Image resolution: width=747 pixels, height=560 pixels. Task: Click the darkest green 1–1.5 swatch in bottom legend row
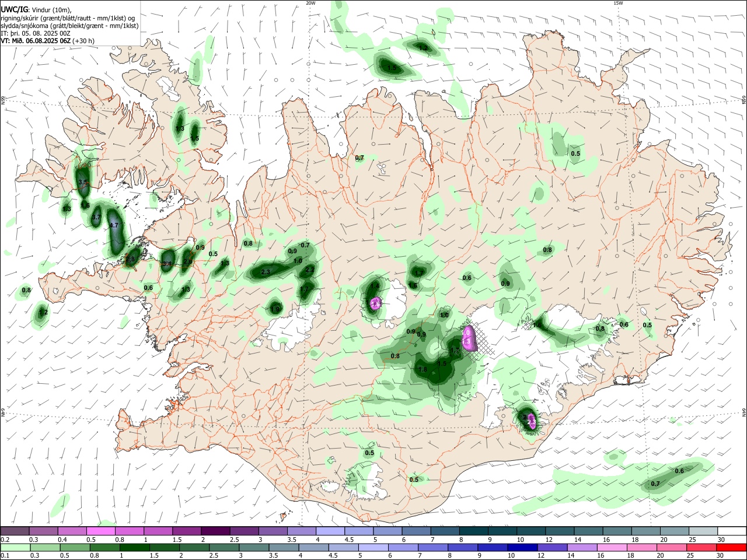(135, 547)
